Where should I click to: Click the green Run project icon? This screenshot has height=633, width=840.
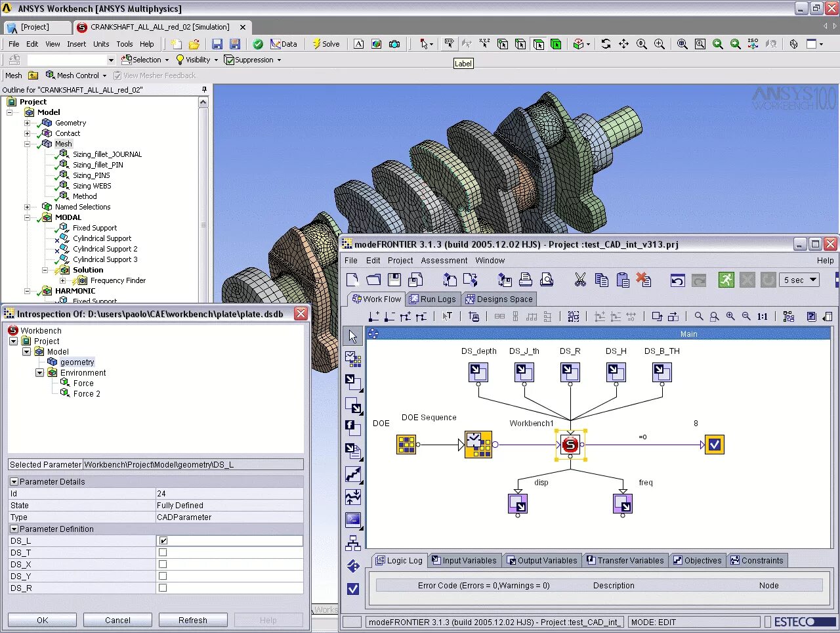point(726,280)
